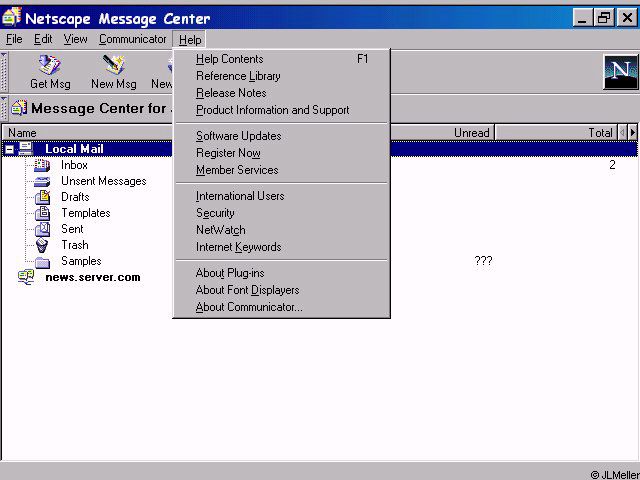The image size is (640, 480).
Task: Restore the Netscape Message Center window
Action: click(x=604, y=18)
